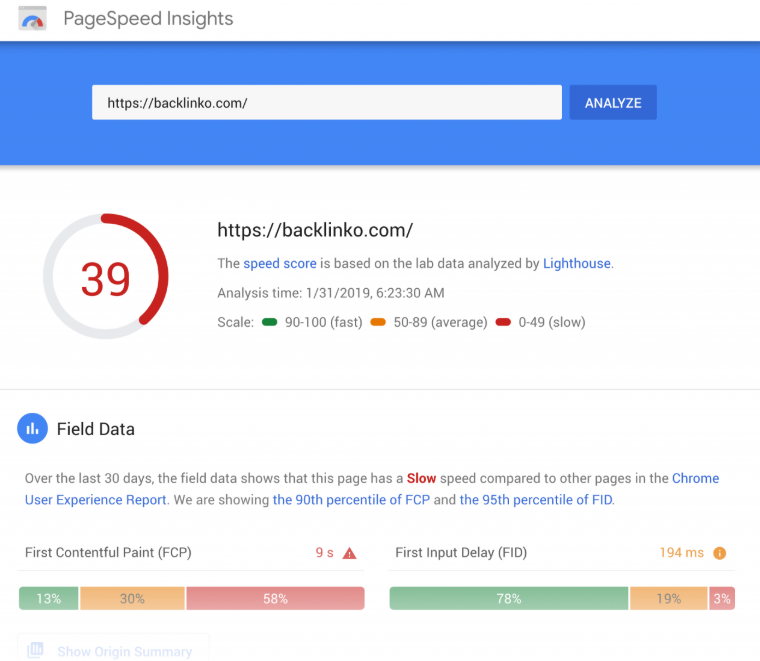760x661 pixels.
Task: Click the Analysis time text
Action: pos(331,293)
